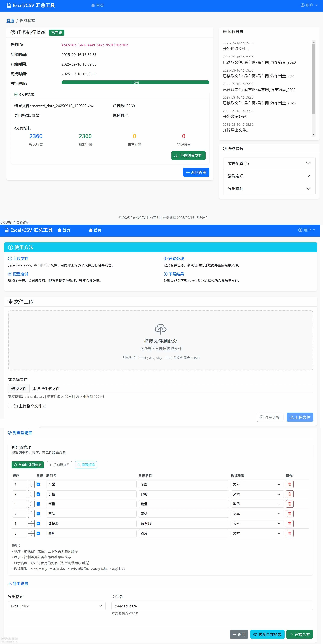Click the cloud upload icon in drop zone
The width and height of the screenshot is (323, 644).
161,330
